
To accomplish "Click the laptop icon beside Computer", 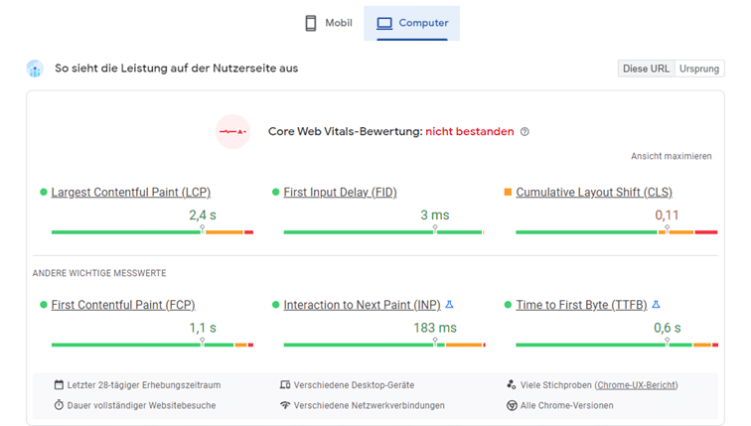I will [384, 23].
